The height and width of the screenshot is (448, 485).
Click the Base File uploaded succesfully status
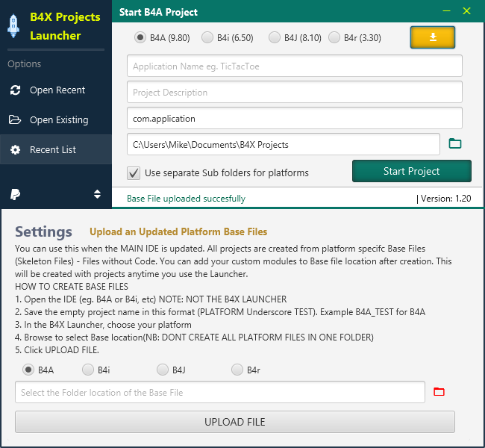[187, 199]
